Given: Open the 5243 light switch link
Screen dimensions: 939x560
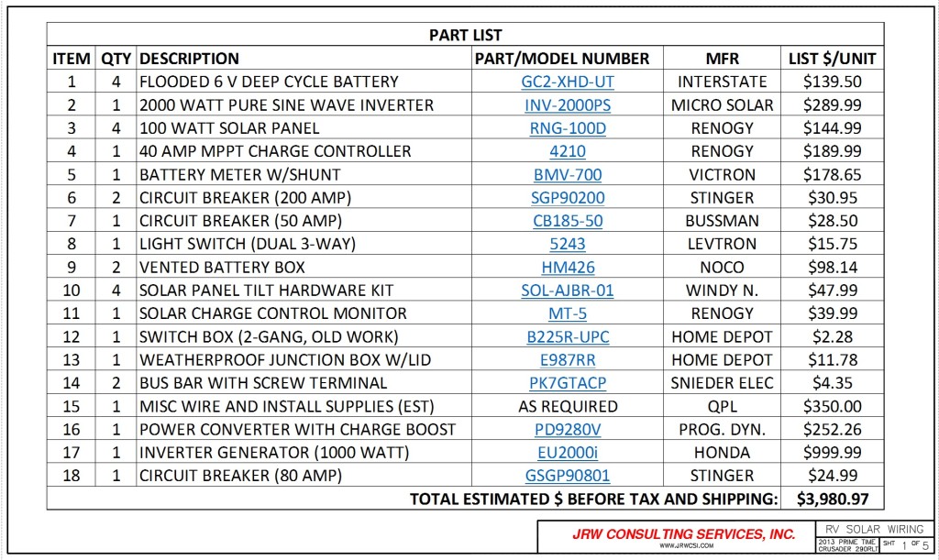Looking at the screenshot, I should click(x=567, y=244).
